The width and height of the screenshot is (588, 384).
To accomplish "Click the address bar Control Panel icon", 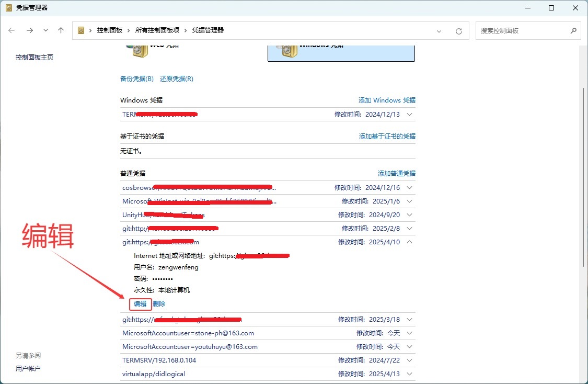I will coord(81,30).
